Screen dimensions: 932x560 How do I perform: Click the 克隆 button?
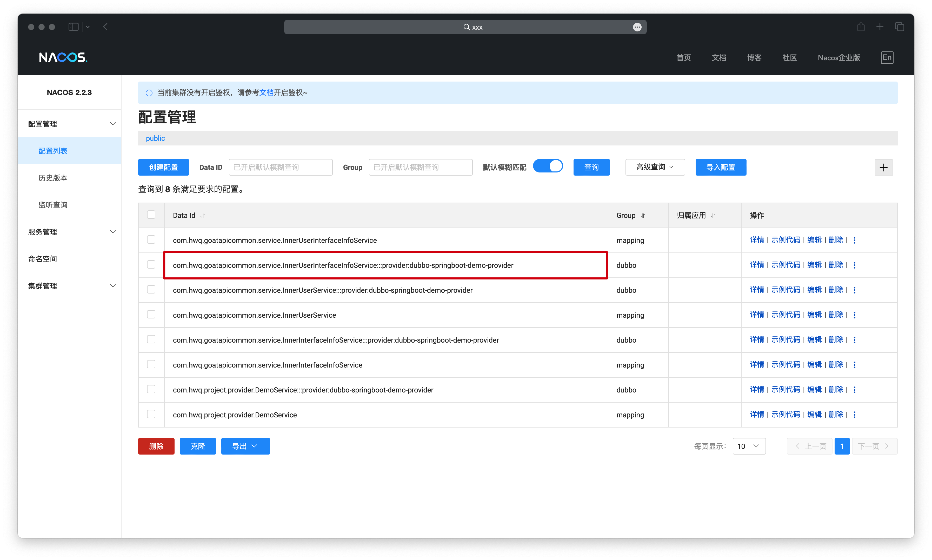click(198, 446)
